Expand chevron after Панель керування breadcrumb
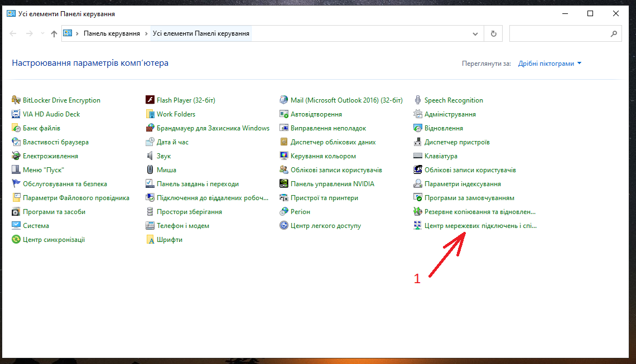This screenshot has height=364, width=636. click(x=146, y=34)
